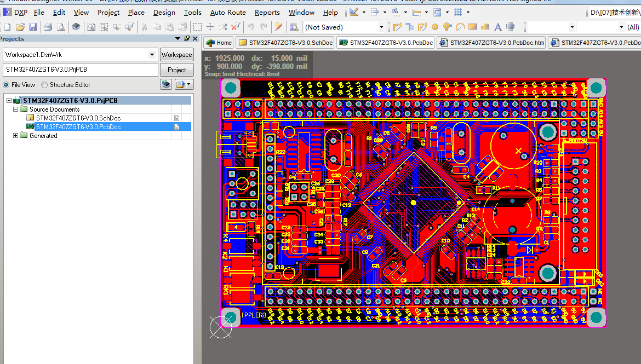Open the (Not Saved) filter dropdown
This screenshot has height=364, width=641.
381,27
